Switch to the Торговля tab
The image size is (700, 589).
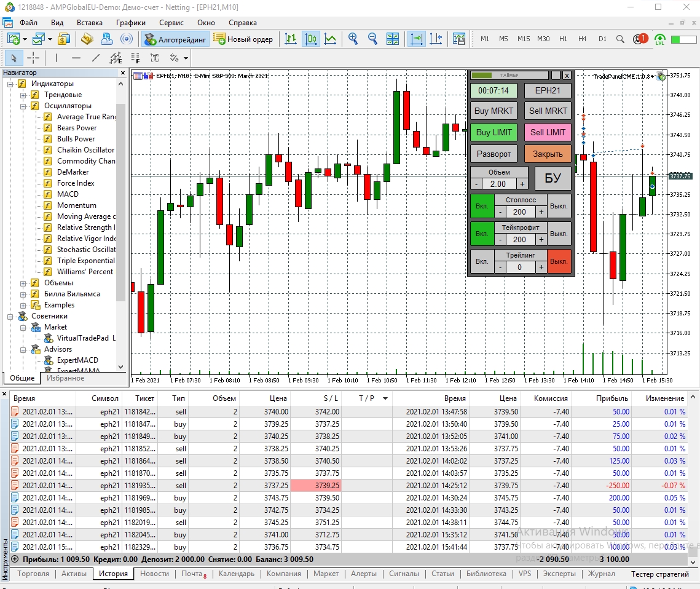(x=33, y=574)
